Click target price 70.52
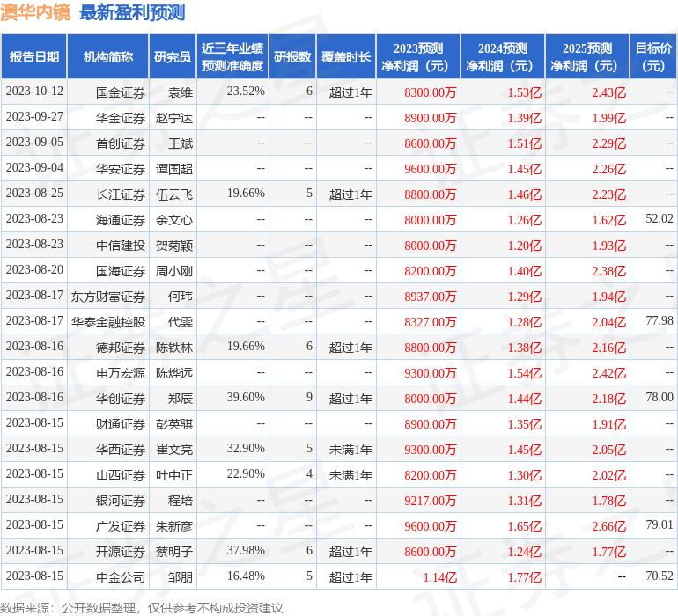The width and height of the screenshot is (678, 616). [660, 576]
